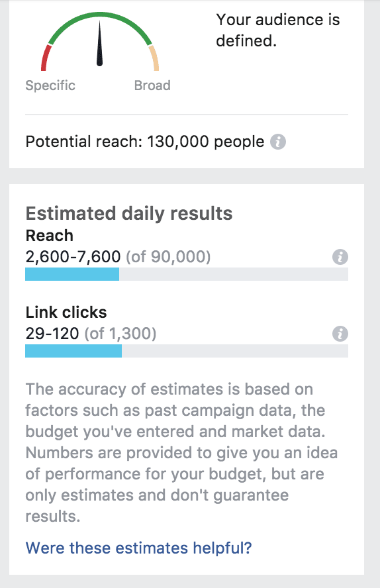Open the "Were these estimates helpful?" link
Image resolution: width=380 pixels, height=588 pixels.
coord(138,548)
